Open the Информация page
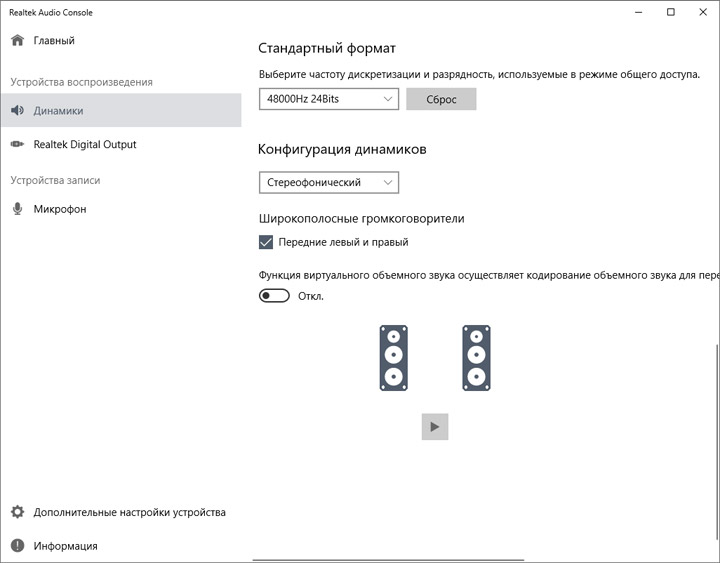 click(x=65, y=546)
